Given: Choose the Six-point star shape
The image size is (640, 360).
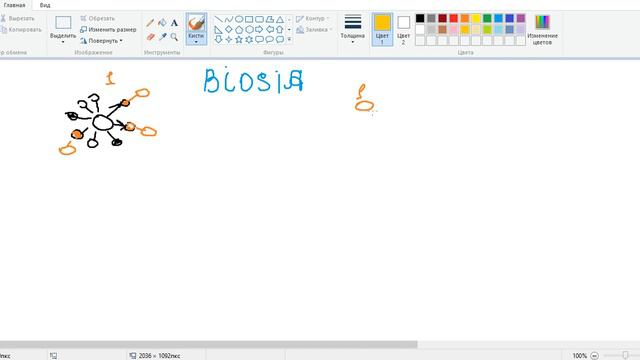Looking at the screenshot, I should (x=249, y=40).
